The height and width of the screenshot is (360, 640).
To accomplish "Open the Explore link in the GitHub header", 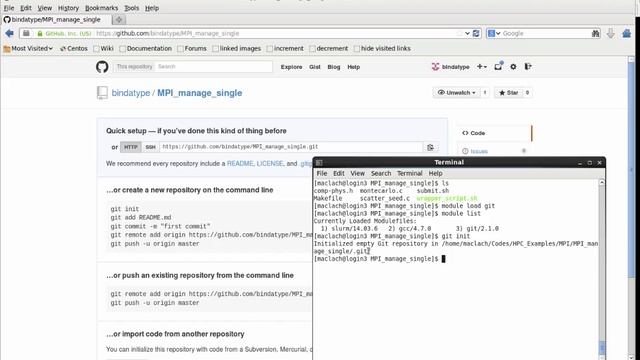I will click(291, 67).
